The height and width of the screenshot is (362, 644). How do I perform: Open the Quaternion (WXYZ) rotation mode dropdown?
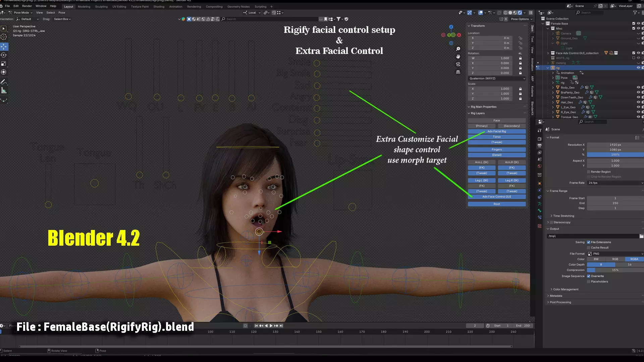497,78
